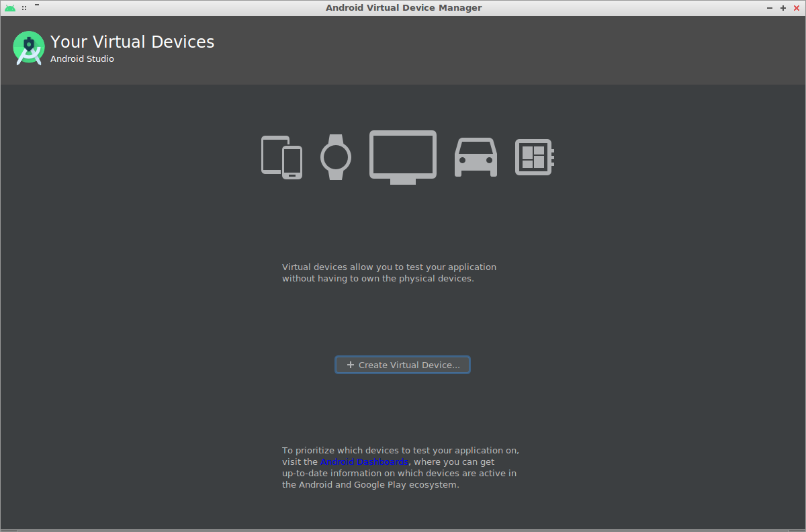
Task: Click the Android robot icon in title bar
Action: tap(9, 8)
